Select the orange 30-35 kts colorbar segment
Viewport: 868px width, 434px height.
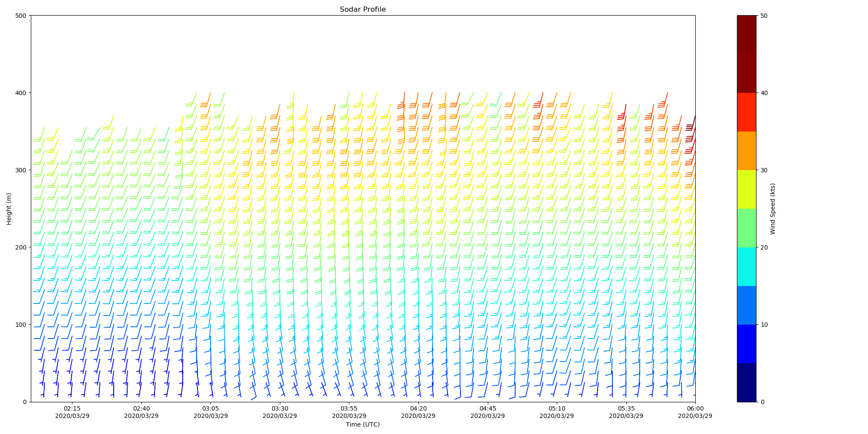point(746,151)
